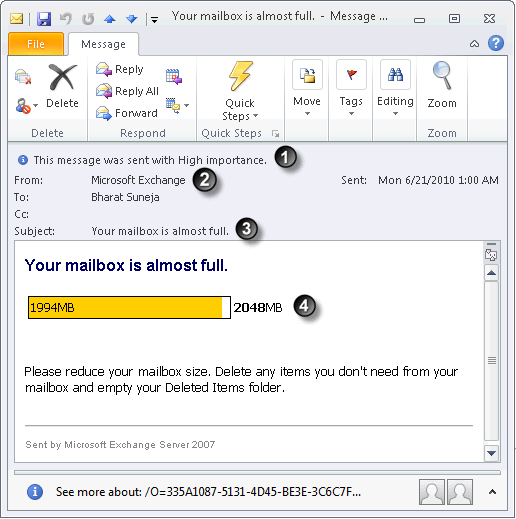Click the scroll up arrow in message body

[491, 273]
